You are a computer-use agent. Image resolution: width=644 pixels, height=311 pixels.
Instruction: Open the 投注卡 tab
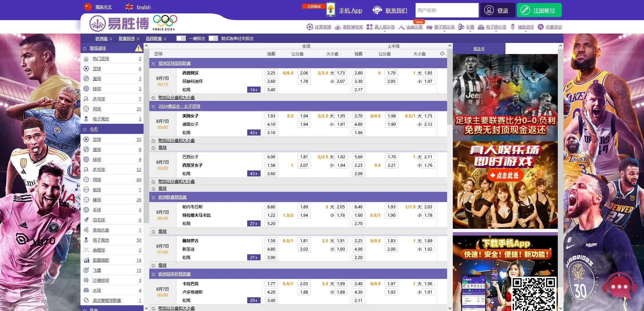[479, 48]
